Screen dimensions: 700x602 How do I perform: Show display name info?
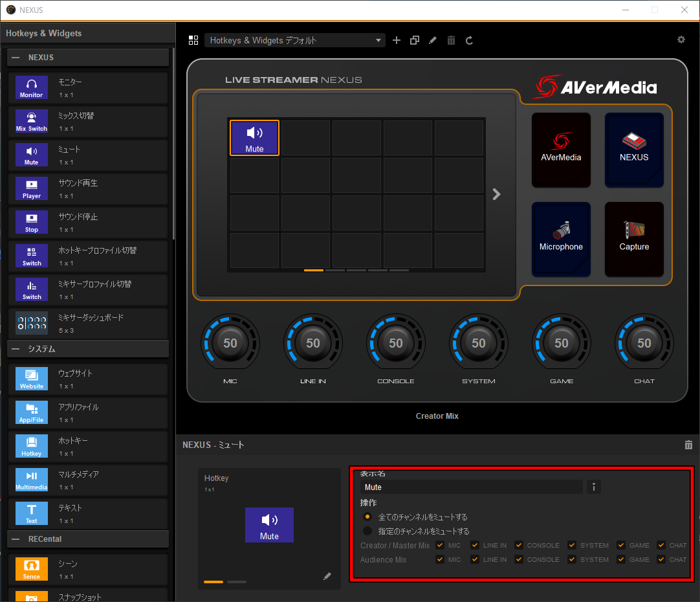pos(593,487)
